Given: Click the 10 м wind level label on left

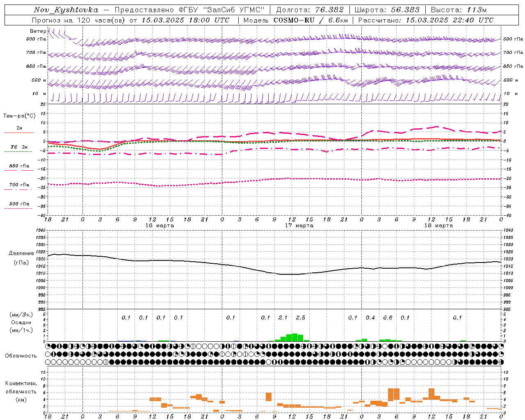Looking at the screenshot, I should coord(39,94).
